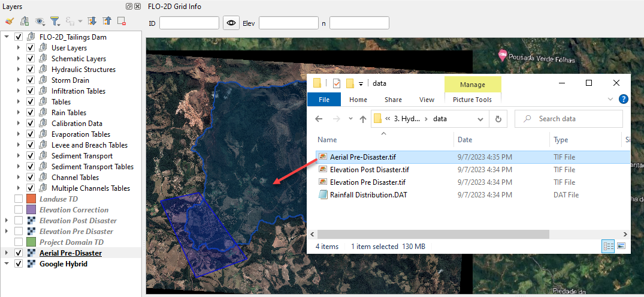Refresh the data folder in Explorer
The height and width of the screenshot is (297, 644).
coord(498,119)
